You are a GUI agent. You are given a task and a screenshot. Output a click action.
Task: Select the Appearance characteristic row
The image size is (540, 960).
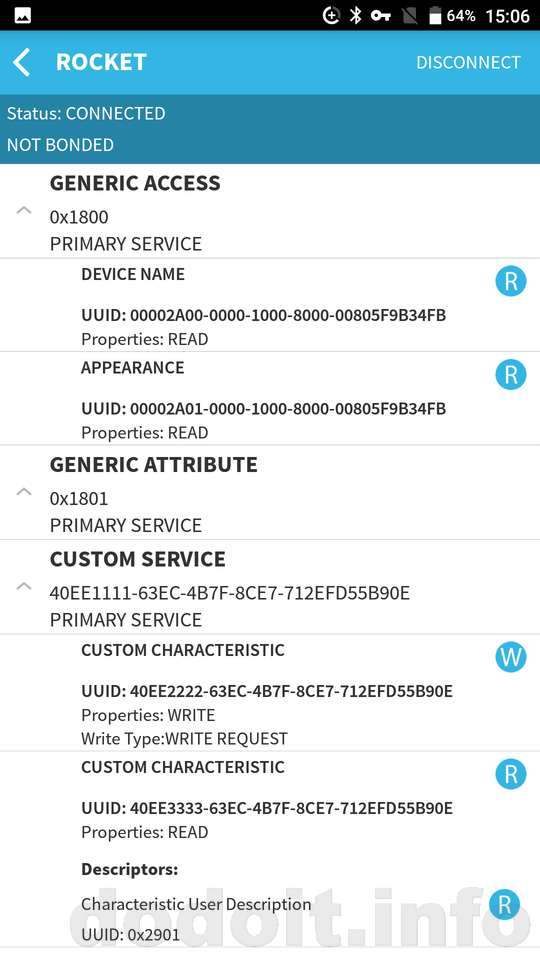pos(270,399)
